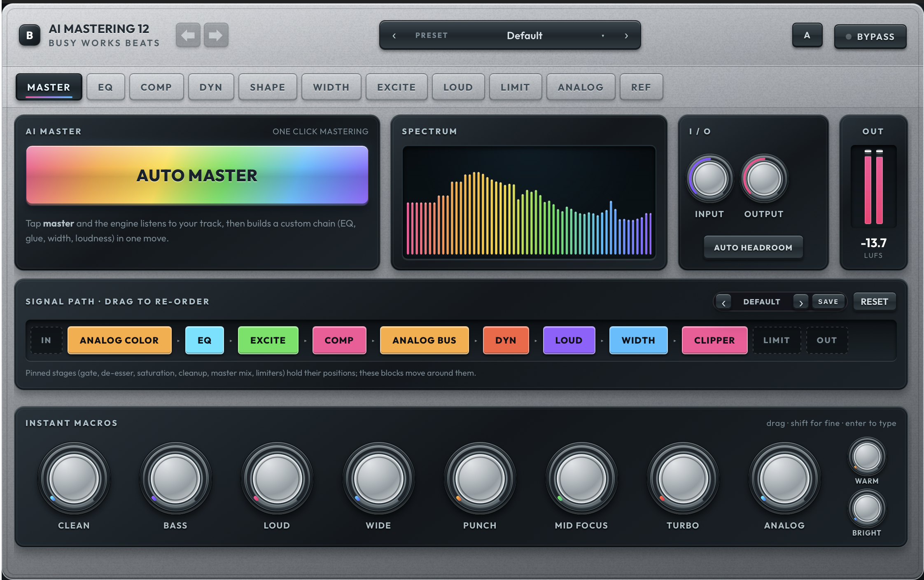Select the ANALOG COLOR signal block
Image resolution: width=924 pixels, height=580 pixels.
[119, 340]
